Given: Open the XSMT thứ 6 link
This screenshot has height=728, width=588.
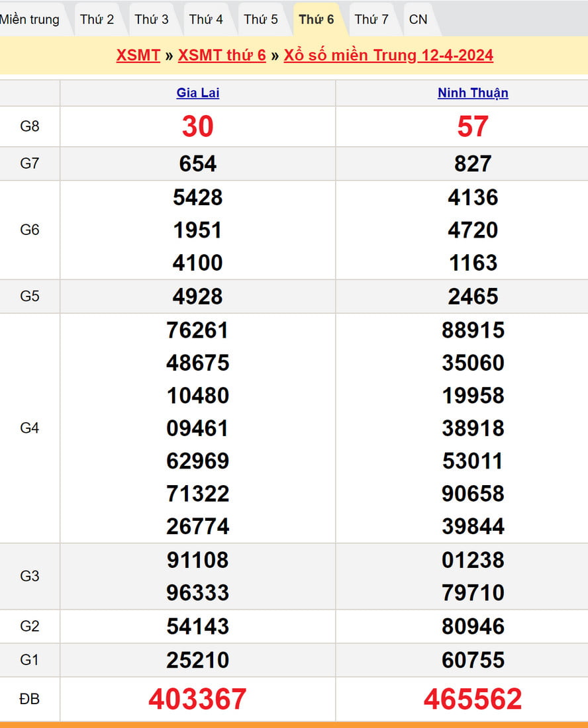Looking at the screenshot, I should point(222,55).
